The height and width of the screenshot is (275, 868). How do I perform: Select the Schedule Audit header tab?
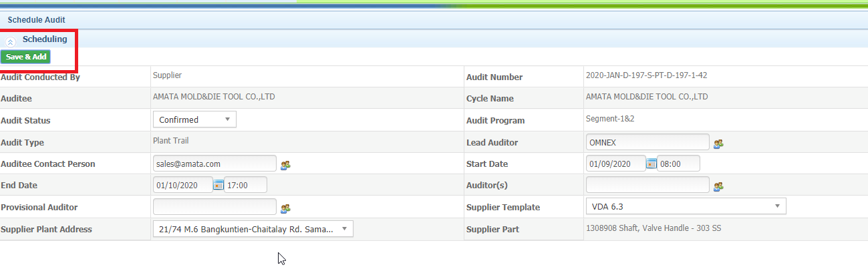point(37,20)
